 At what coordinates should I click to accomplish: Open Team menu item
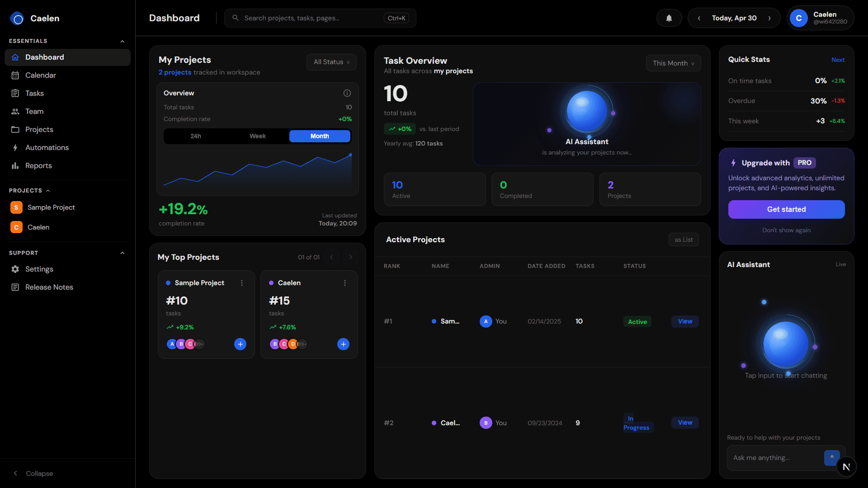(x=67, y=112)
